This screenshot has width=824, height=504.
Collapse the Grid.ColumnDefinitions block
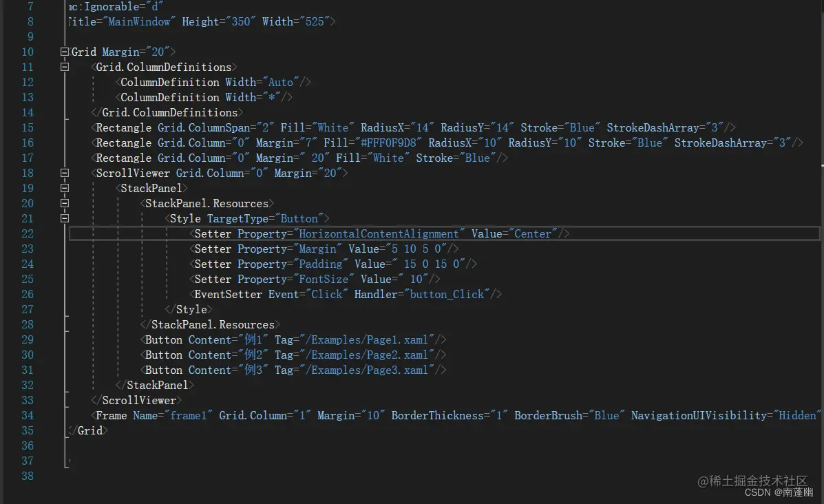[65, 67]
